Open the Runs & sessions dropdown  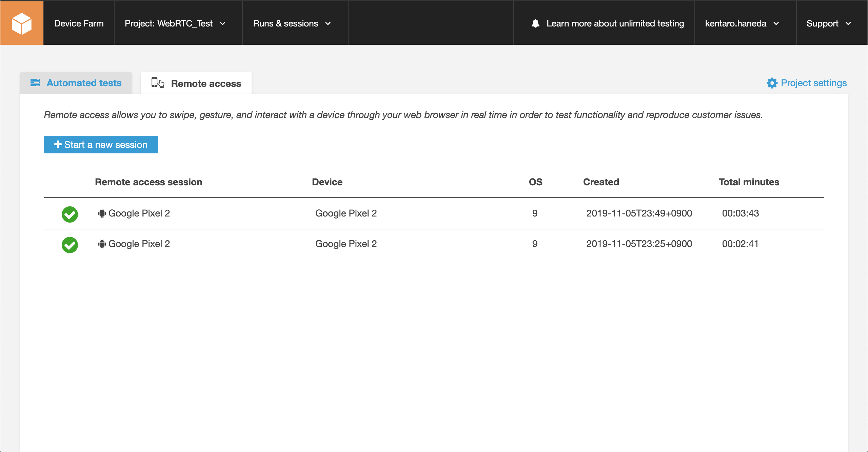(x=295, y=23)
